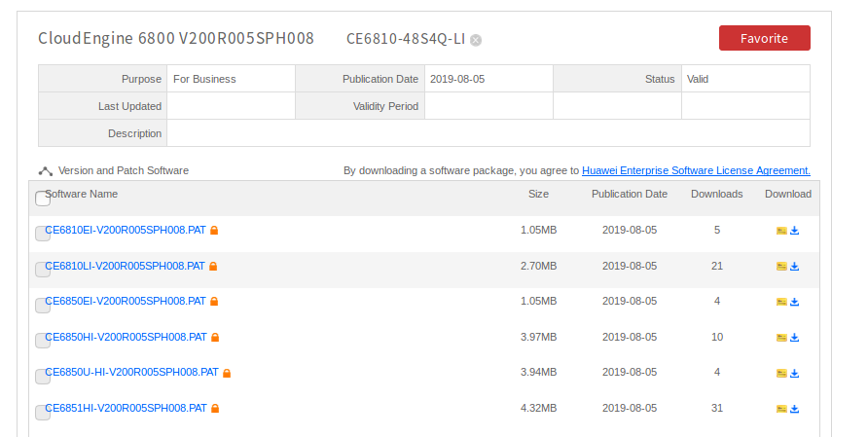Click the yellow signature icon for CE6810LI-V200R005SPH008.PAT

pyautogui.click(x=780, y=267)
